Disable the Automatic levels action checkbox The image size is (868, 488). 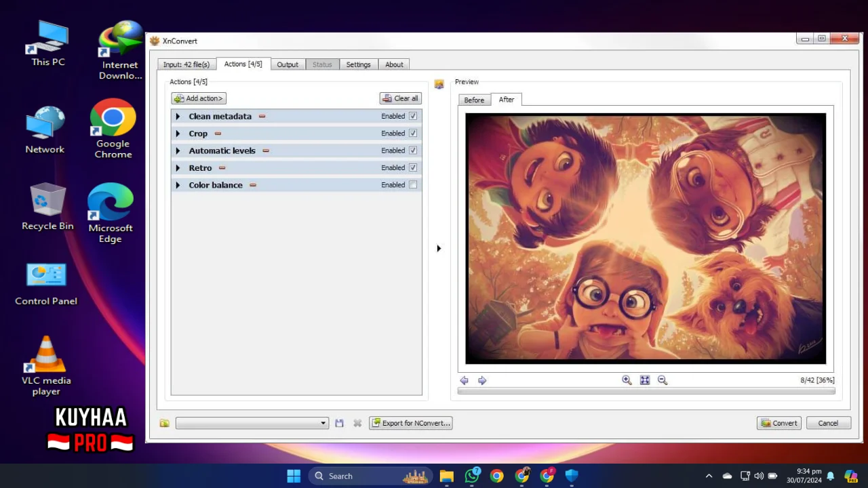point(413,150)
